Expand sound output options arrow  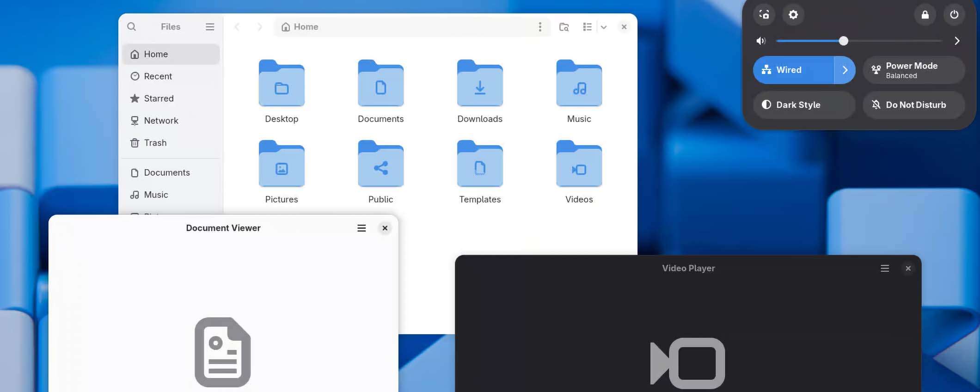pos(957,41)
